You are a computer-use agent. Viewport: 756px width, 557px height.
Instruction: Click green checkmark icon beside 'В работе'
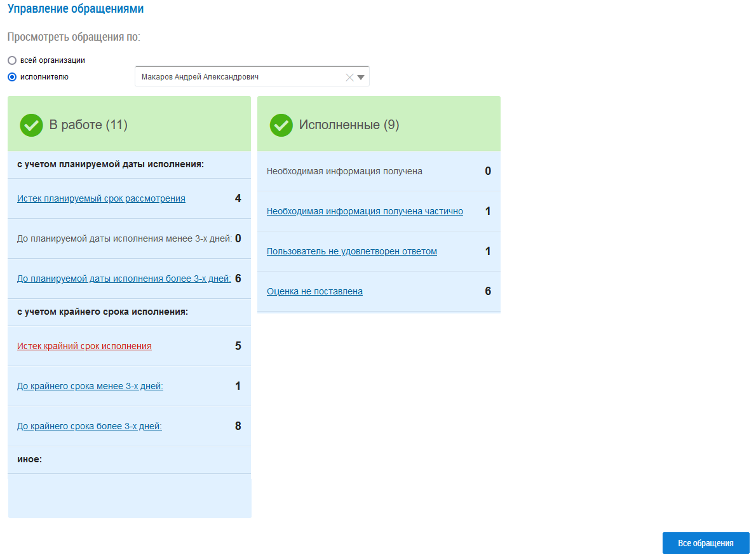coord(31,125)
